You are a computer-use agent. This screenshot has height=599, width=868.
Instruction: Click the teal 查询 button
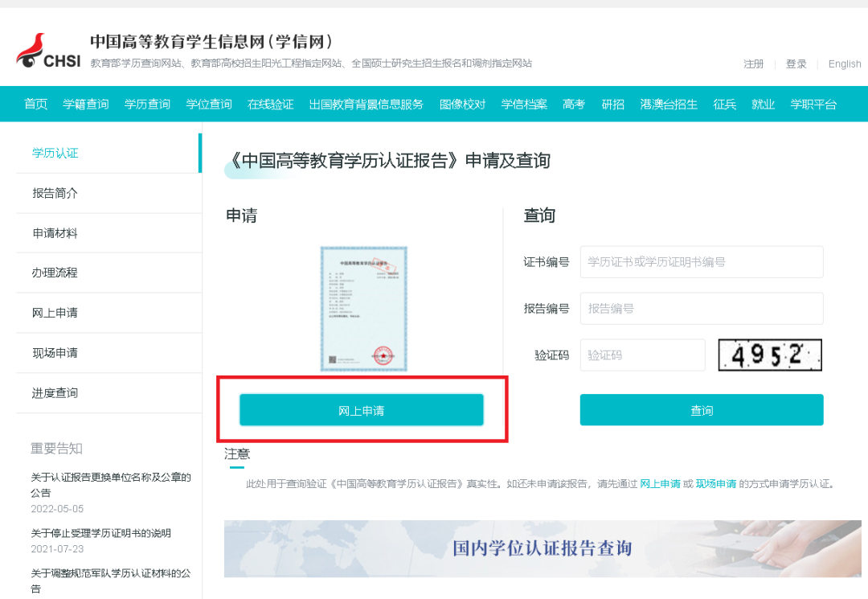click(x=702, y=410)
